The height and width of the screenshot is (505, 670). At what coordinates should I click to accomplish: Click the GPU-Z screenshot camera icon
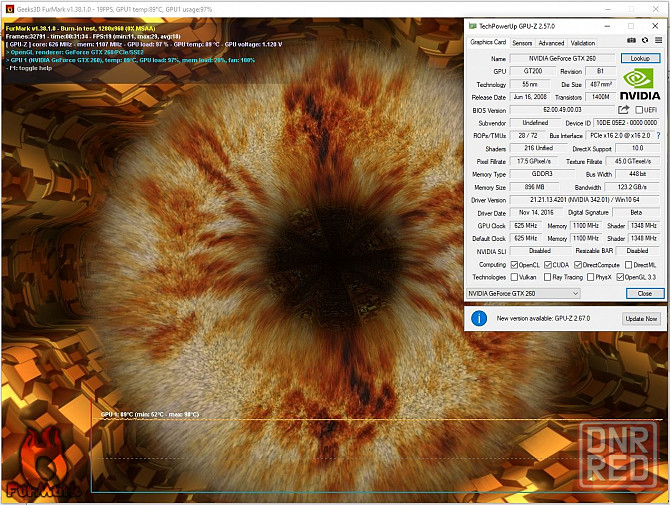coord(631,40)
